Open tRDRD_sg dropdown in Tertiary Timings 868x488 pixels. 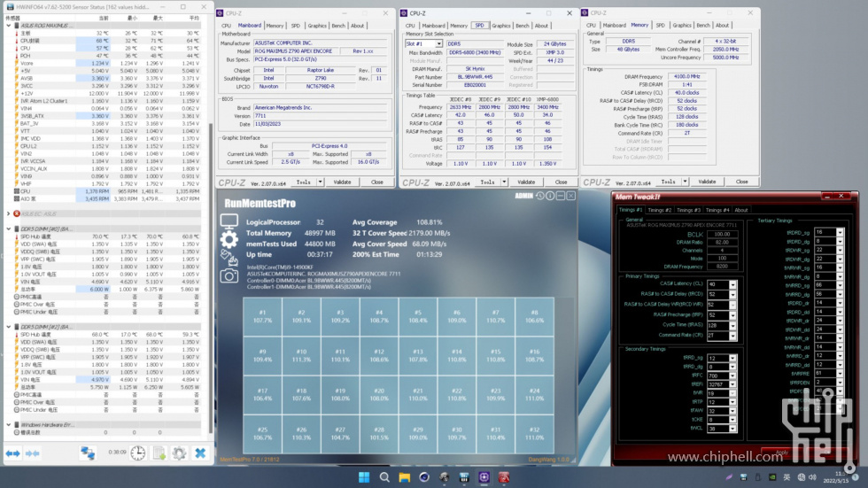(x=840, y=232)
